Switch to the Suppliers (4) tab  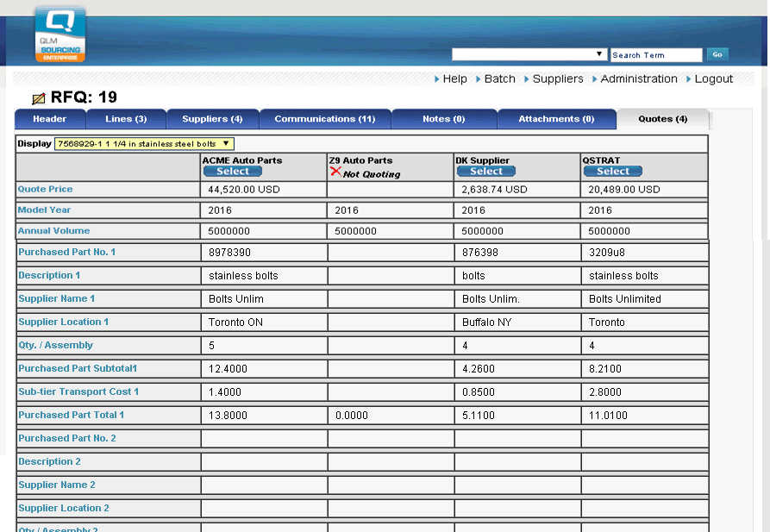(x=212, y=119)
